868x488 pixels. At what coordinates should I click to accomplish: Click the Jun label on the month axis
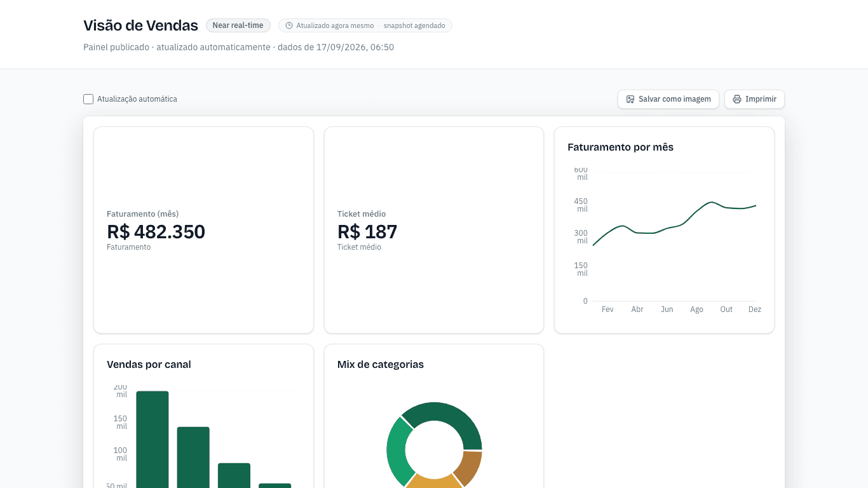(x=667, y=309)
